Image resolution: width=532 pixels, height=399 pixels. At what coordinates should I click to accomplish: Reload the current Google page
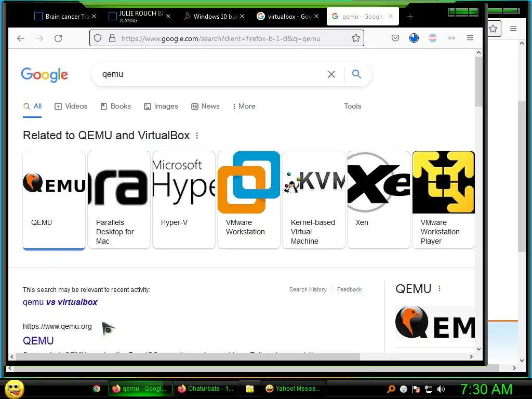click(x=58, y=38)
